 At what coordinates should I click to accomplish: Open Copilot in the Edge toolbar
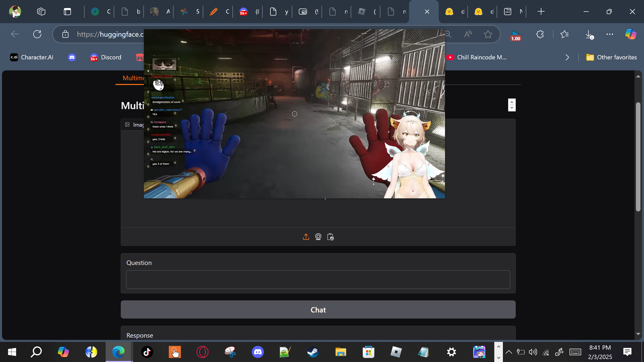(x=631, y=34)
